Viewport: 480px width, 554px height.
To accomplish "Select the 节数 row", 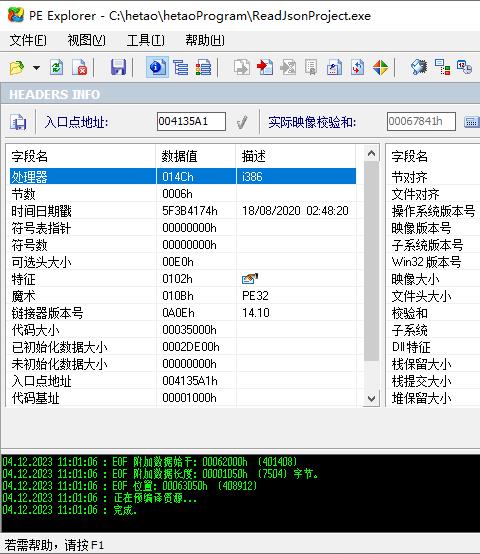I will click(x=183, y=194).
